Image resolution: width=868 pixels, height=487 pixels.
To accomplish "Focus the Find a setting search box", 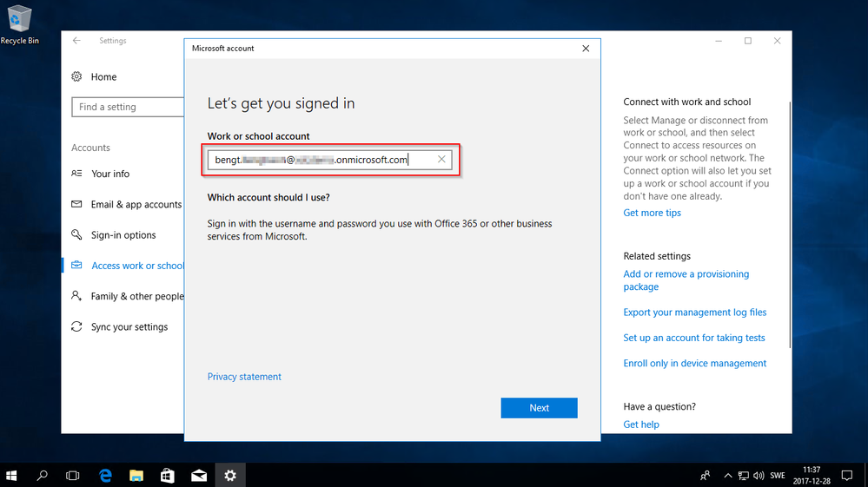I will pyautogui.click(x=128, y=107).
